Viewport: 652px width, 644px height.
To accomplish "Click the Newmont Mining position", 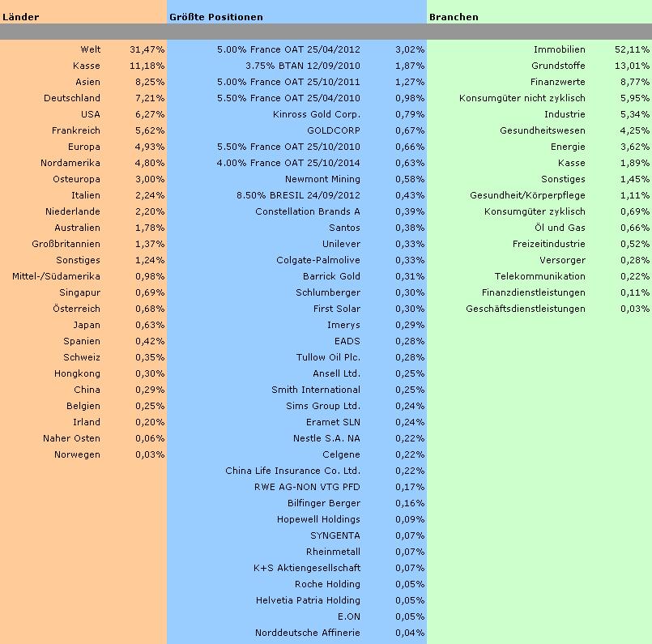I will 322,179.
